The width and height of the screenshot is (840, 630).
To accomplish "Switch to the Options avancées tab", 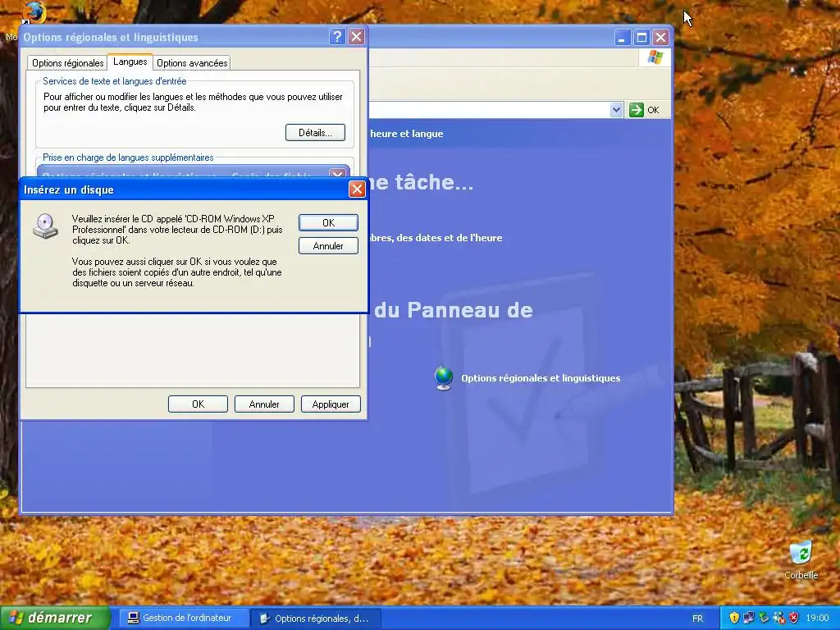I will (192, 62).
